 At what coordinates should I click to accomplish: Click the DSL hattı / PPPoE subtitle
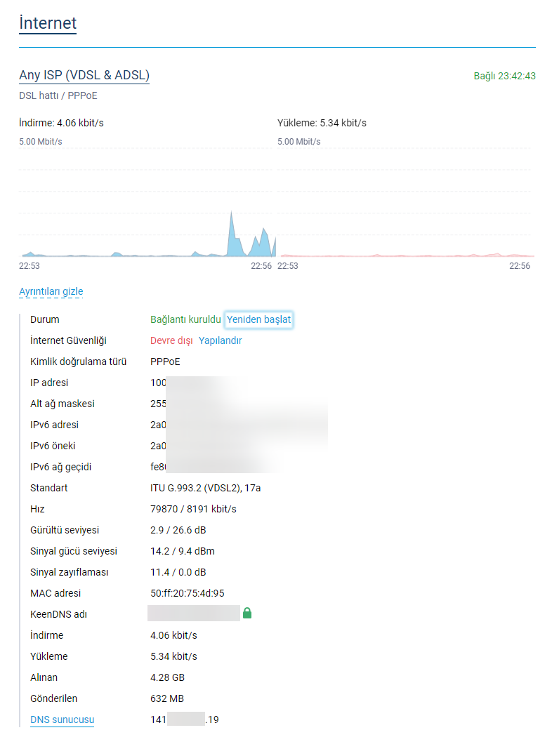(x=58, y=95)
